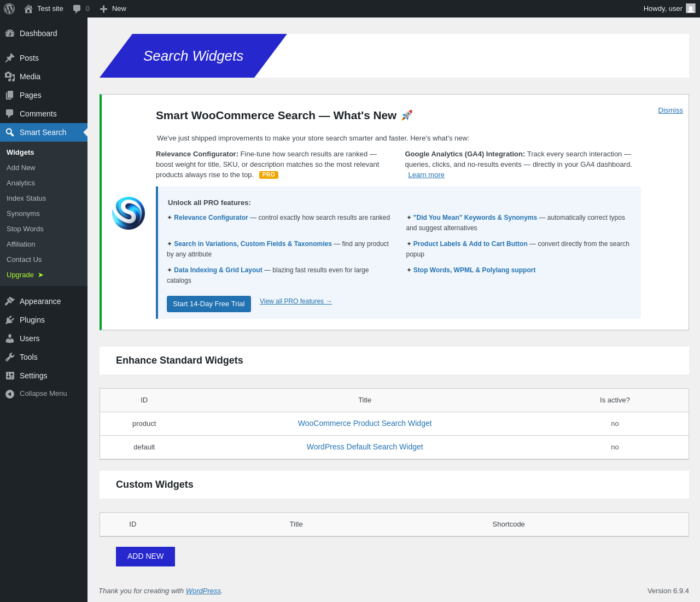Open Data Indexing & Grid Layout link
700x602 pixels.
coord(218,270)
